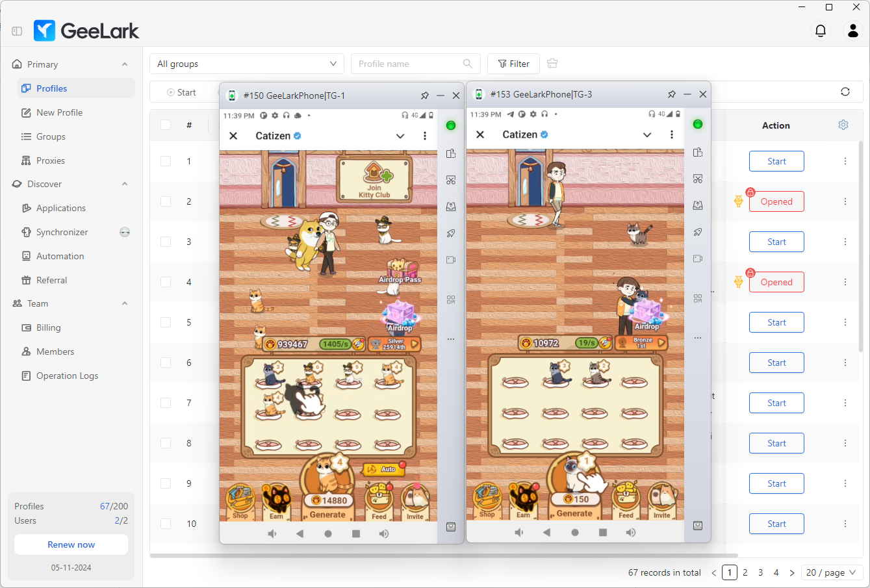
Task: Close Catizen mini app in TG-3
Action: pyautogui.click(x=480, y=134)
